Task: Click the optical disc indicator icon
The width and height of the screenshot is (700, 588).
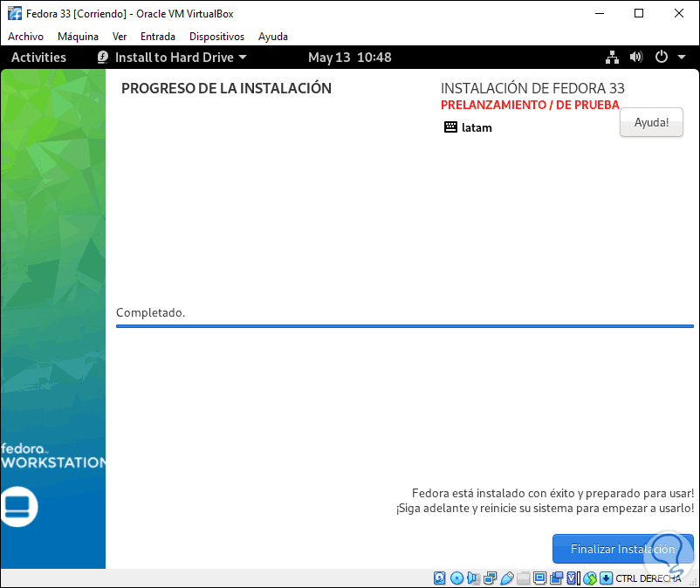Action: (456, 578)
